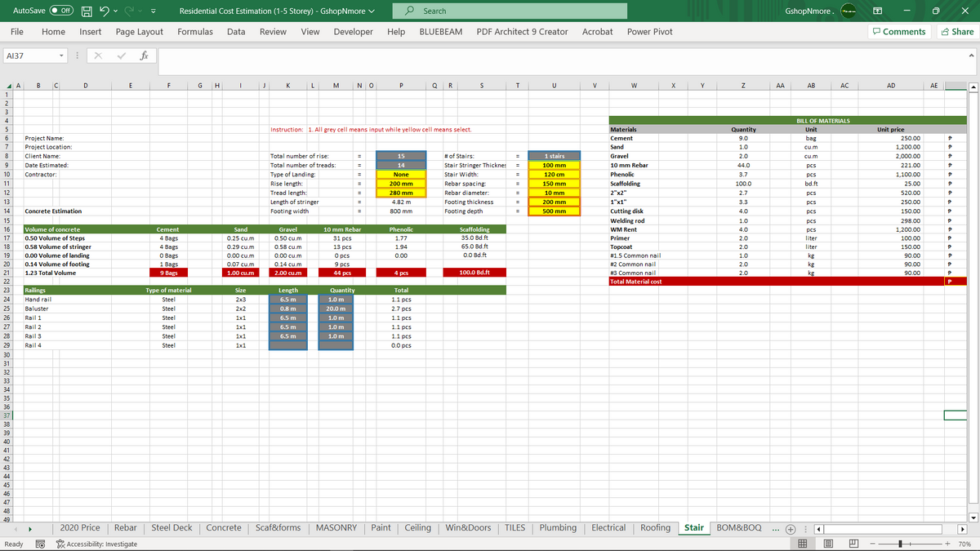Open the Developer ribbon tab
Screen dimensions: 980x551
point(354,32)
